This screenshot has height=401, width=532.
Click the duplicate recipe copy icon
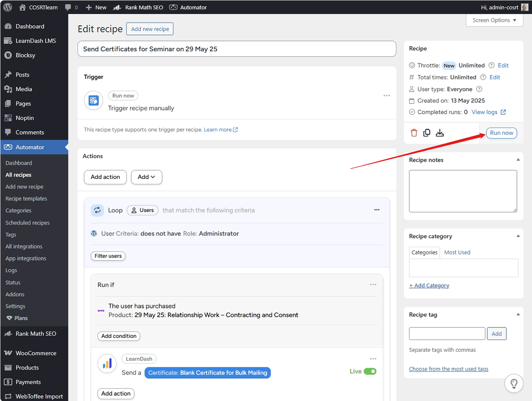pos(426,133)
